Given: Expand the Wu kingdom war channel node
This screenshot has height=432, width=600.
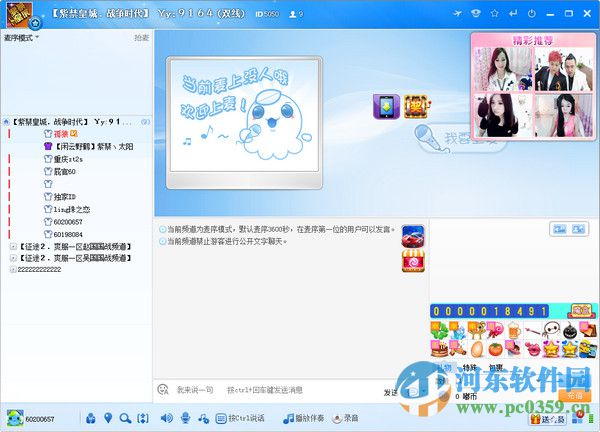Looking at the screenshot, I should 13,258.
